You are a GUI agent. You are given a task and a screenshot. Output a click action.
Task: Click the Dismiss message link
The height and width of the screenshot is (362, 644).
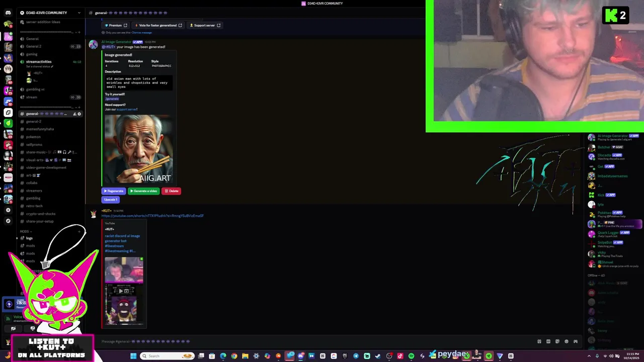141,33
